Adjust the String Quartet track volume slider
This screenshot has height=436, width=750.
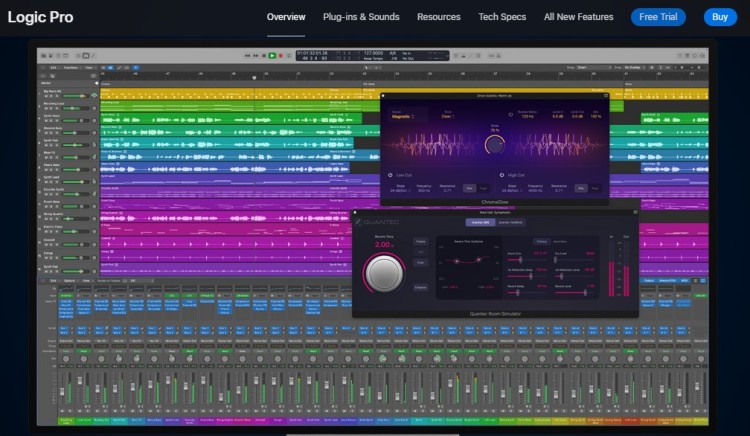click(x=75, y=219)
